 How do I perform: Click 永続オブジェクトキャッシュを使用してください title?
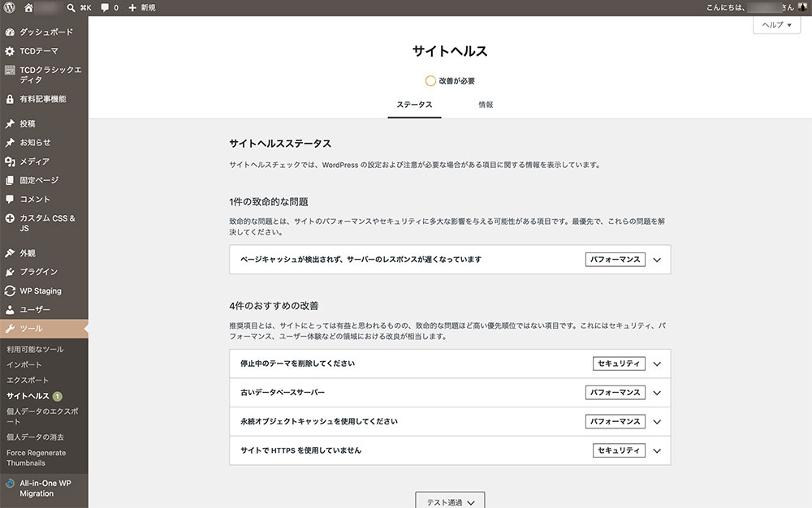(x=319, y=422)
